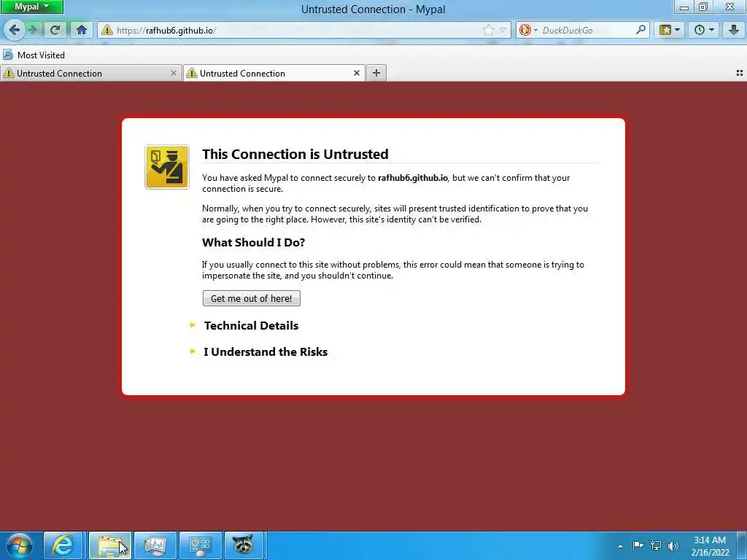Open Windows Explorer folder in taskbar
This screenshot has height=560, width=747.
[x=109, y=545]
